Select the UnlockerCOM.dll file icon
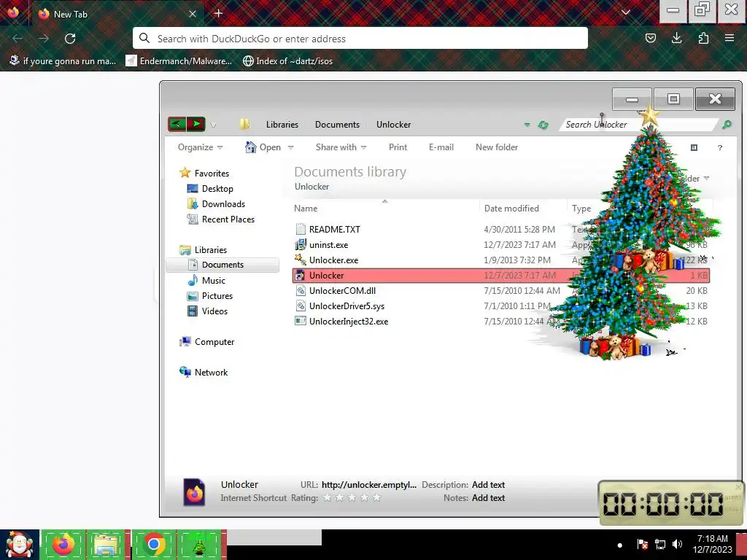 (x=300, y=290)
